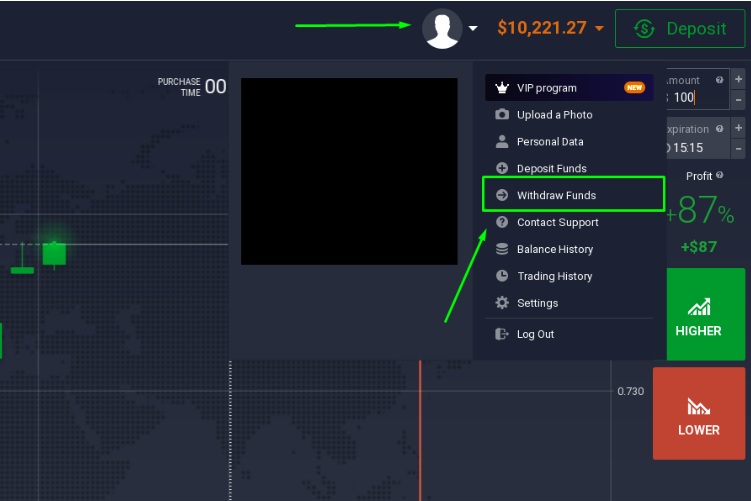Image resolution: width=751 pixels, height=501 pixels.
Task: Decrease amount with the minus stepper
Action: 738,99
